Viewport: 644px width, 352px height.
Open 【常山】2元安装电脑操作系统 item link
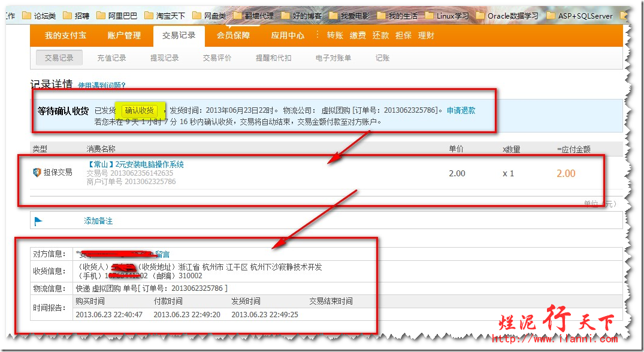[x=135, y=164]
